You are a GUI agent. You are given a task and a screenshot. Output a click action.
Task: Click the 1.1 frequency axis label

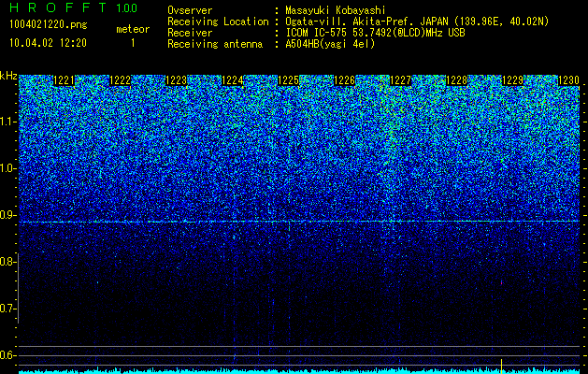click(x=8, y=122)
